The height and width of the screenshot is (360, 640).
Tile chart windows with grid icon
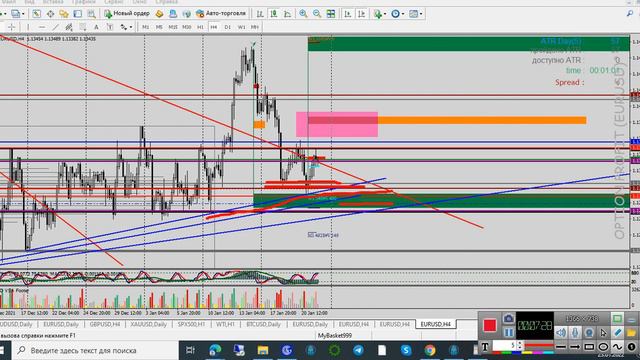[x=331, y=14]
